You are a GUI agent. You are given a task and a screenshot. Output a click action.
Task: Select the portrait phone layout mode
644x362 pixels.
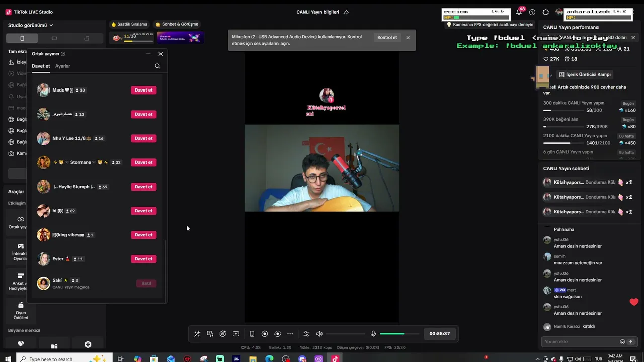pos(22,38)
